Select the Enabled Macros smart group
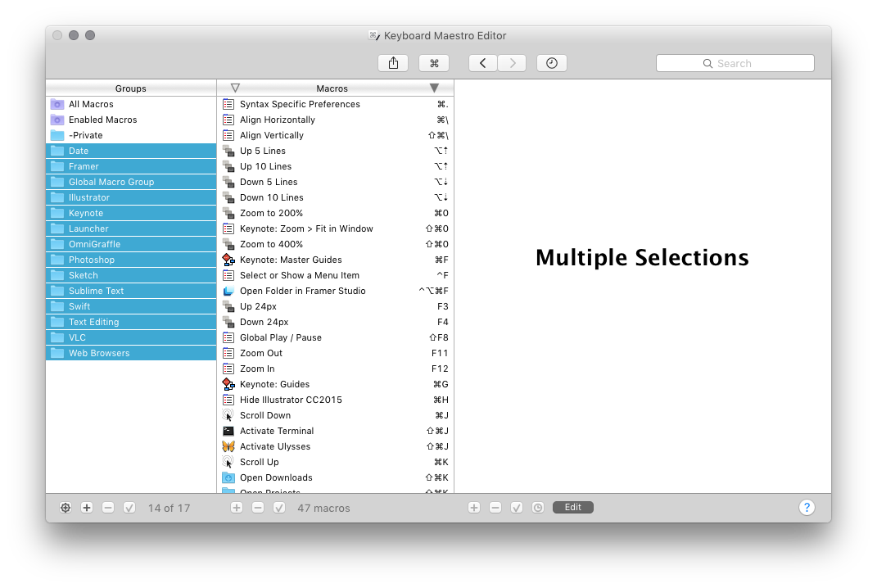 [131, 120]
